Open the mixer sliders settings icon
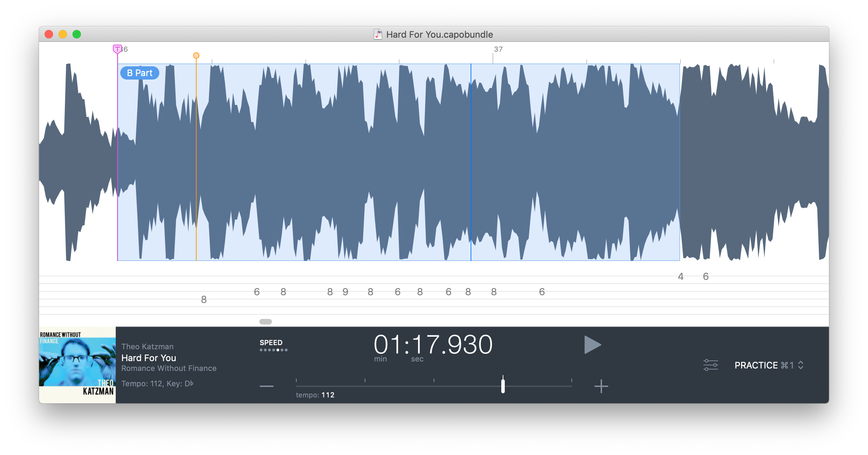The width and height of the screenshot is (868, 455). [710, 365]
